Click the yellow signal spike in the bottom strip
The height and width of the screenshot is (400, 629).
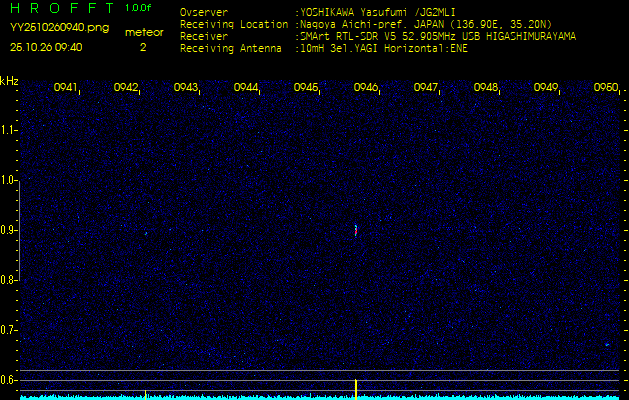coord(356,388)
